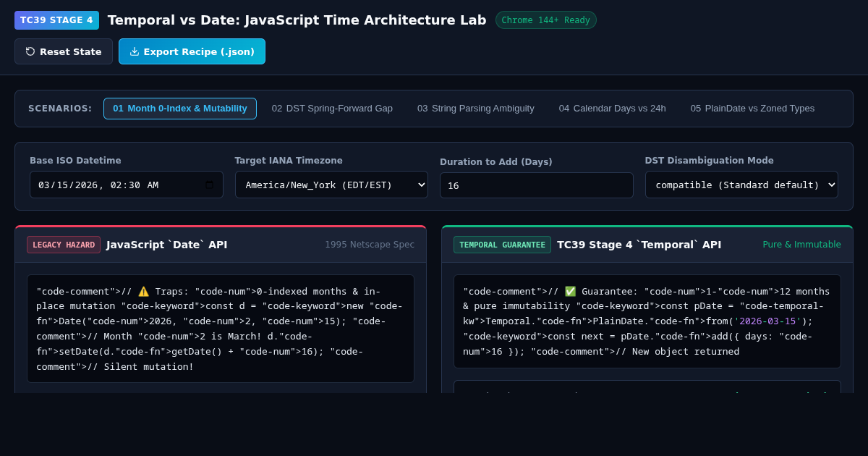Viewport: 868px width, 456px height.
Task: Click the JavaScript `Date` API heading
Action: pos(167,245)
